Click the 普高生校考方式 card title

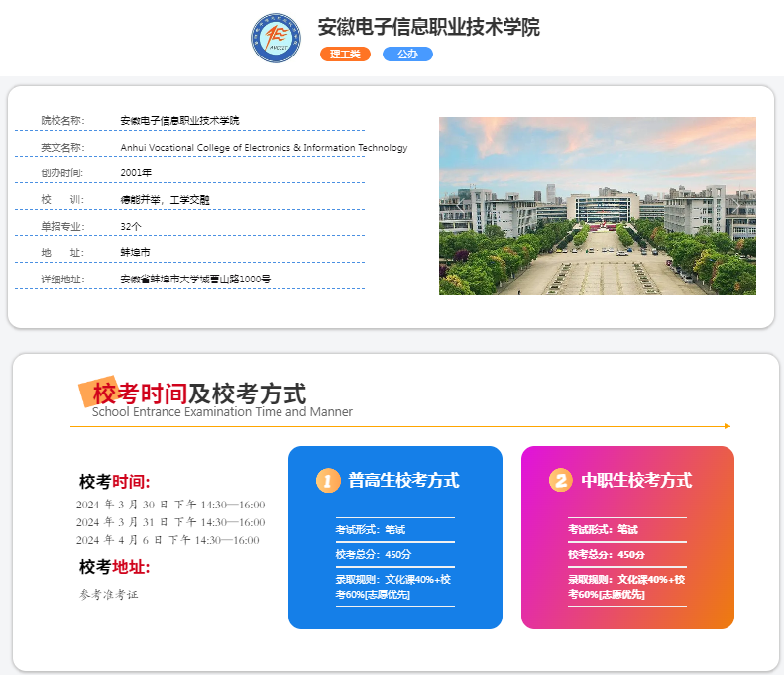[x=403, y=481]
